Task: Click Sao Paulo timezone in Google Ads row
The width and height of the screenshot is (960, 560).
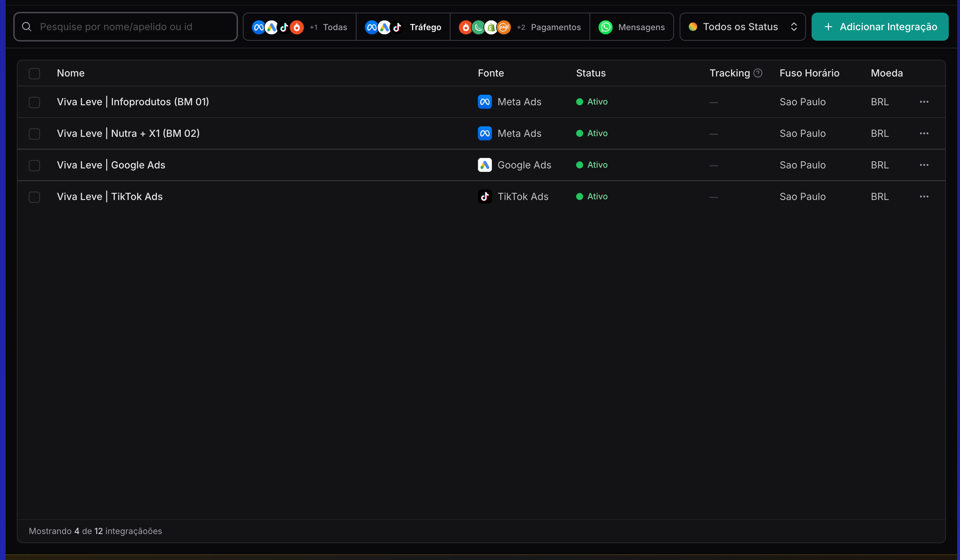Action: point(802,165)
